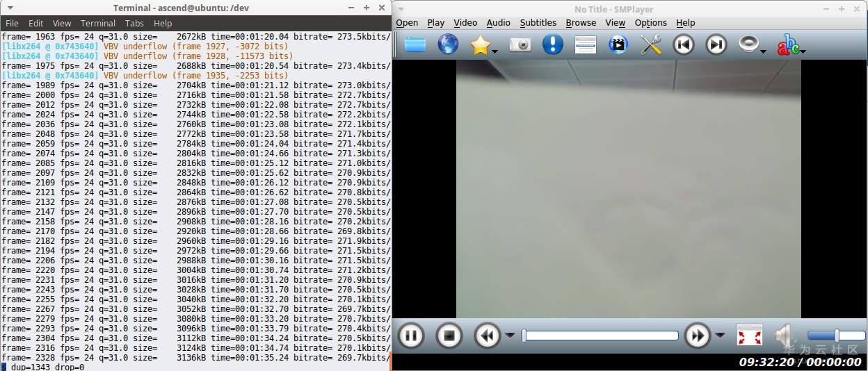The image size is (868, 371).
Task: Open the SMPlayer Options menu
Action: click(651, 23)
